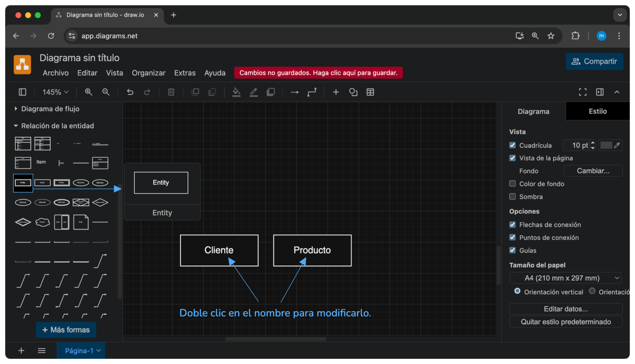
Task: Switch to the Estilo tab
Action: 598,111
